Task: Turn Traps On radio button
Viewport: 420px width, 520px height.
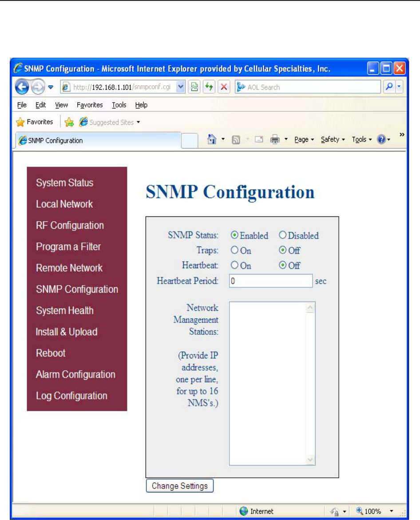Action: click(234, 250)
